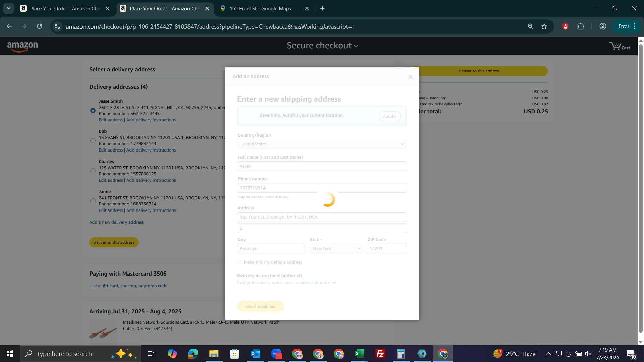Select the Jesse Smith address radio button
Screen dimensions: 644x362
(93, 110)
